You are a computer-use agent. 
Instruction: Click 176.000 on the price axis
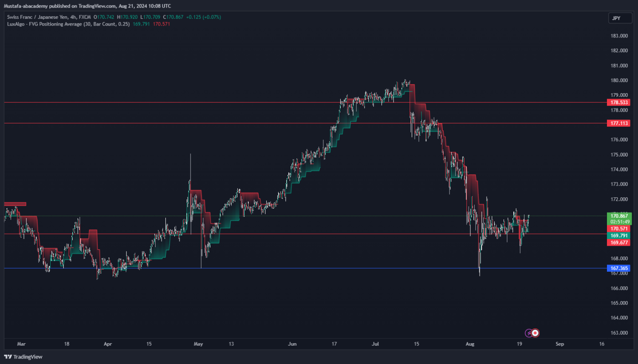619,139
